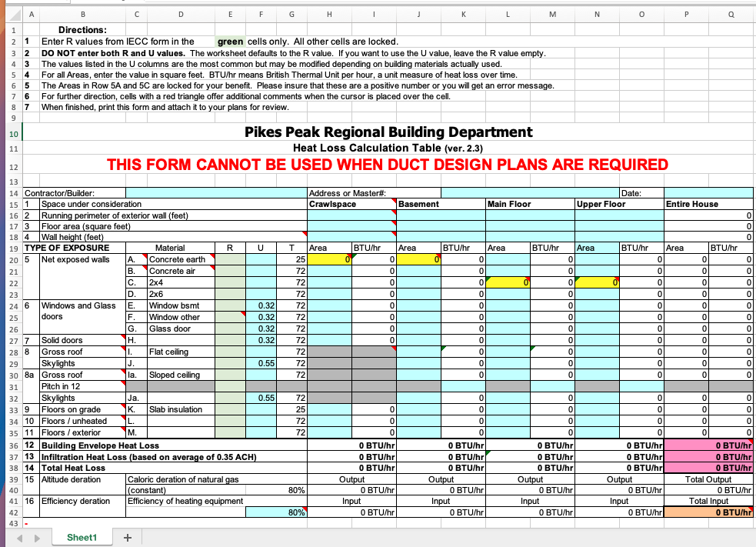Image resolution: width=756 pixels, height=547 pixels.
Task: Select 'Sloped ceiling' material cell
Action: click(x=181, y=375)
